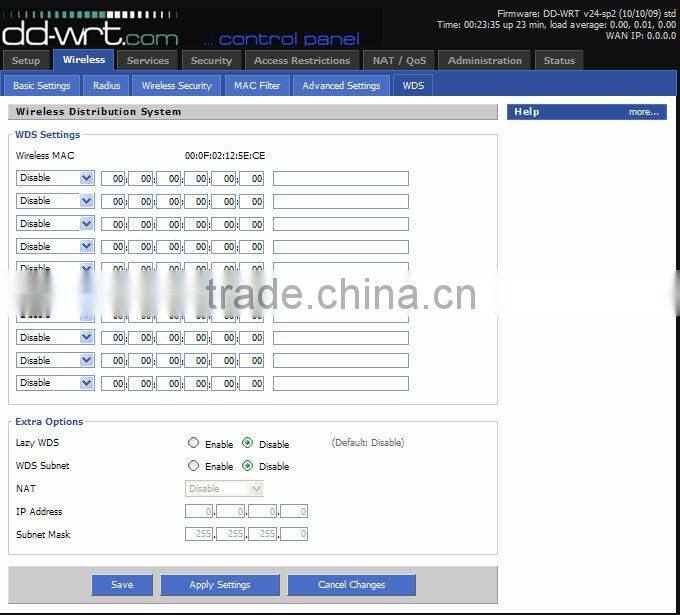Select the WDS sub-tab
The width and height of the screenshot is (680, 615).
point(413,85)
